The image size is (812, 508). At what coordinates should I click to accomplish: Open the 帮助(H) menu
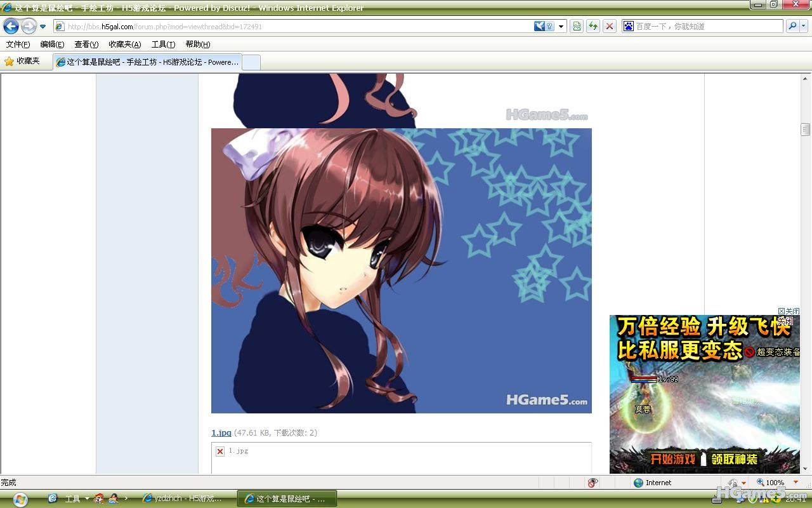click(198, 44)
